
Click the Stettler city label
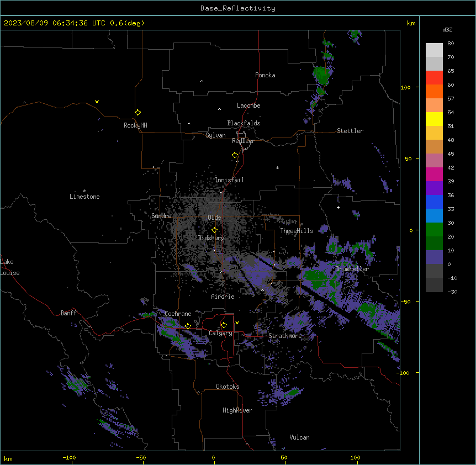[x=350, y=131]
